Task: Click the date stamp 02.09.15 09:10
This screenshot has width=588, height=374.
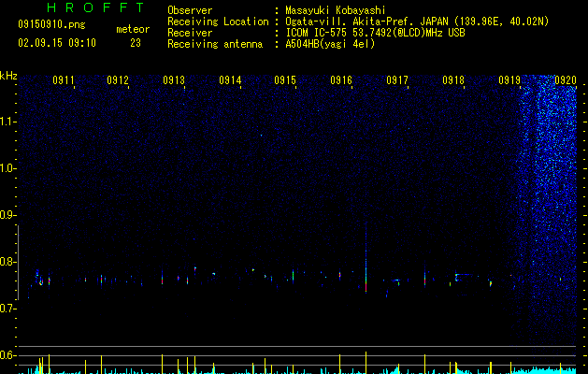Action: 57,43
